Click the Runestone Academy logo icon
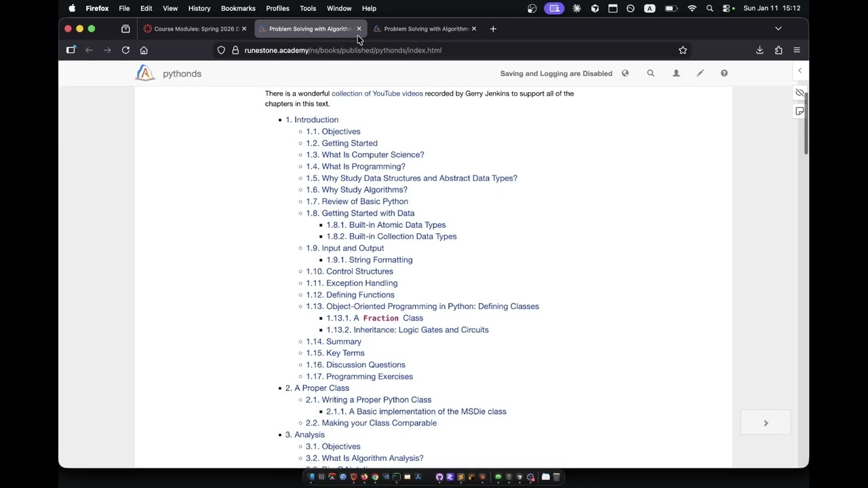Image resolution: width=868 pixels, height=488 pixels. pyautogui.click(x=144, y=73)
